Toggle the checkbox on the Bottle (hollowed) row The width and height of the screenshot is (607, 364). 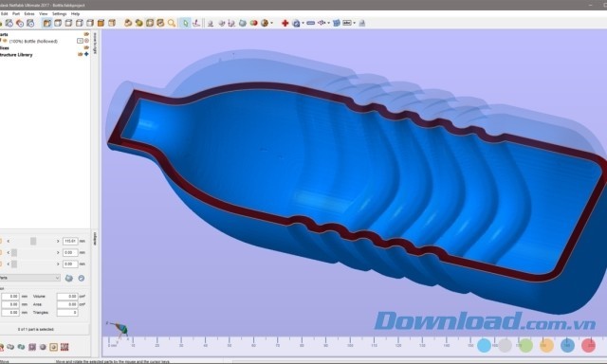pyautogui.click(x=80, y=41)
